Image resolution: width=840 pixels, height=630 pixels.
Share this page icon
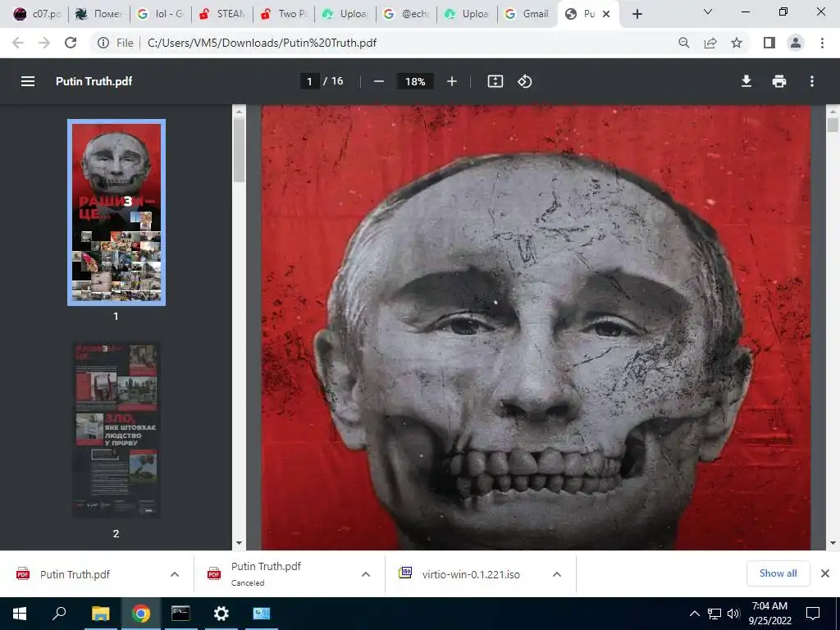tap(710, 43)
